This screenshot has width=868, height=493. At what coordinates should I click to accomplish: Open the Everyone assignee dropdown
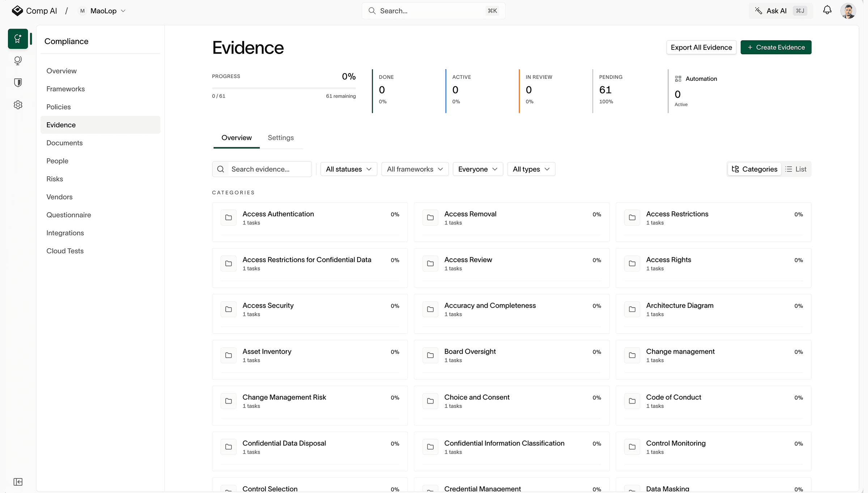point(478,169)
